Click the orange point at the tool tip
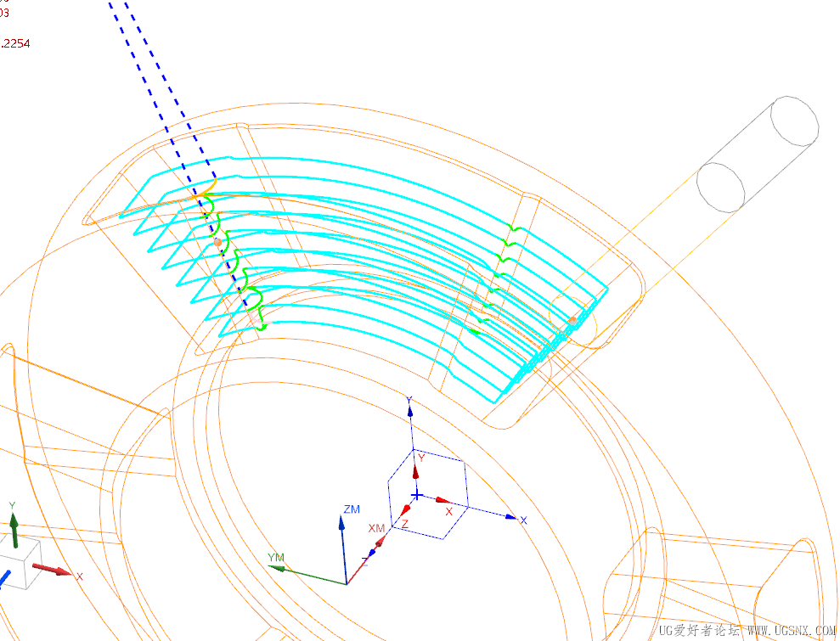 572,320
